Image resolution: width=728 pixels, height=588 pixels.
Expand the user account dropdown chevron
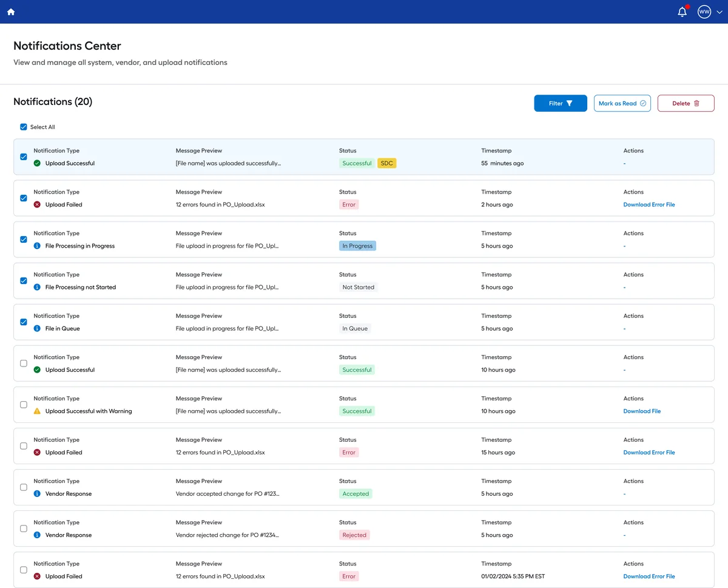point(720,12)
